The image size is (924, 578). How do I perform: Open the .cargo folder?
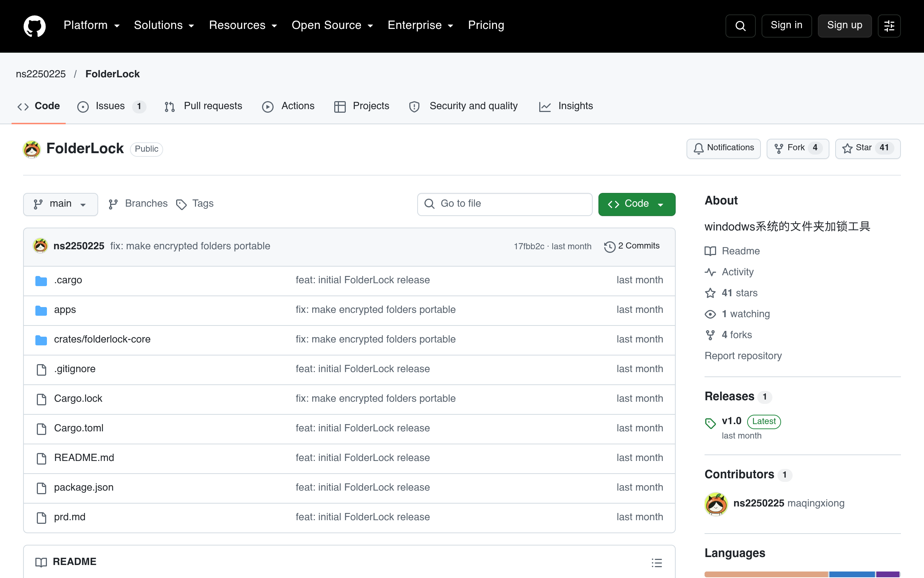click(x=68, y=280)
